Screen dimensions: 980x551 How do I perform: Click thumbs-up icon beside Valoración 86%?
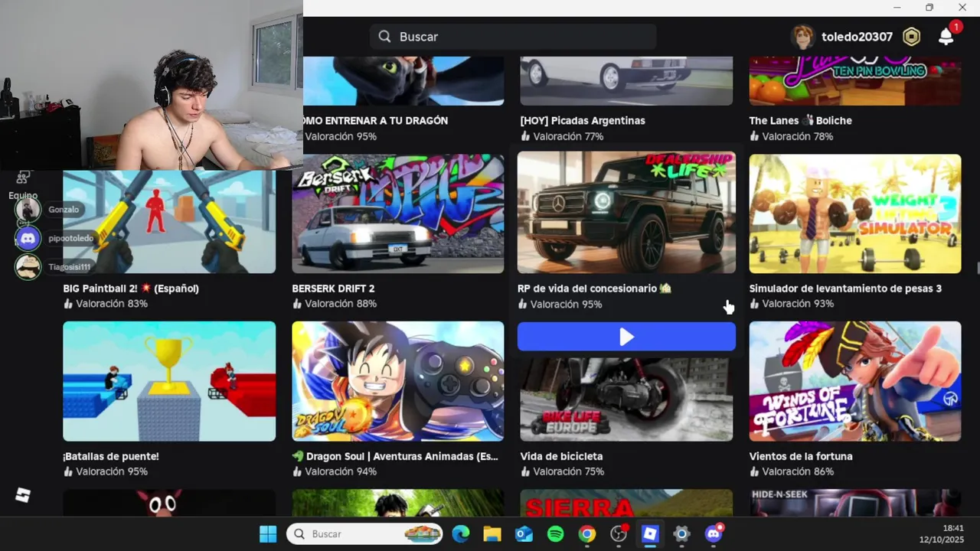(x=754, y=471)
